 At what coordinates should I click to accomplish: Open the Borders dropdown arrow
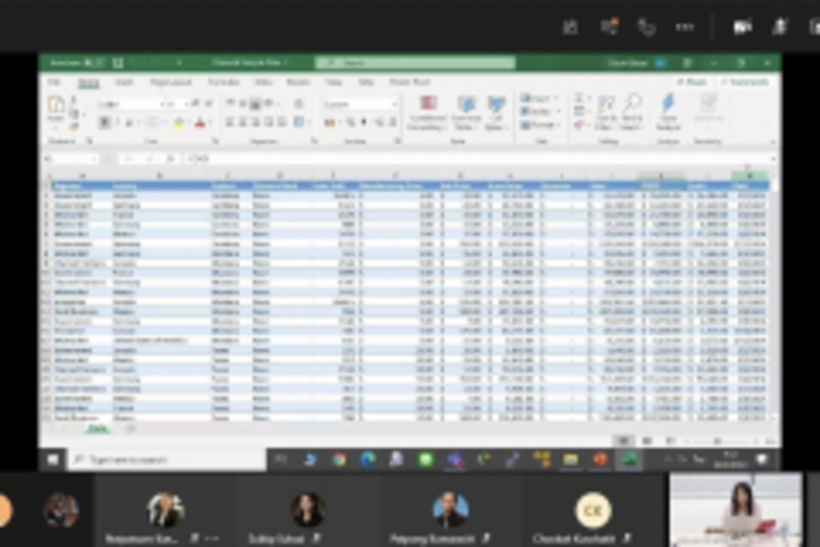163,123
